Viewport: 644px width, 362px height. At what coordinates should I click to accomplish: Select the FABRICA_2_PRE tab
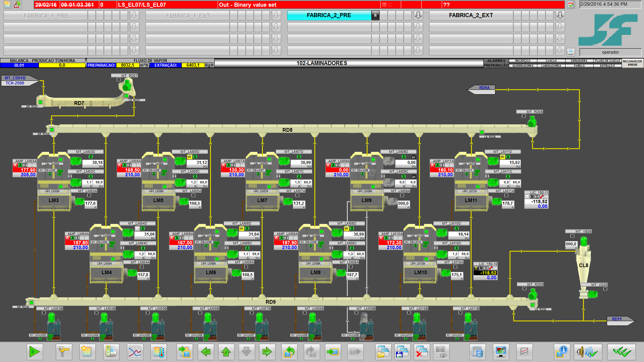click(x=329, y=15)
